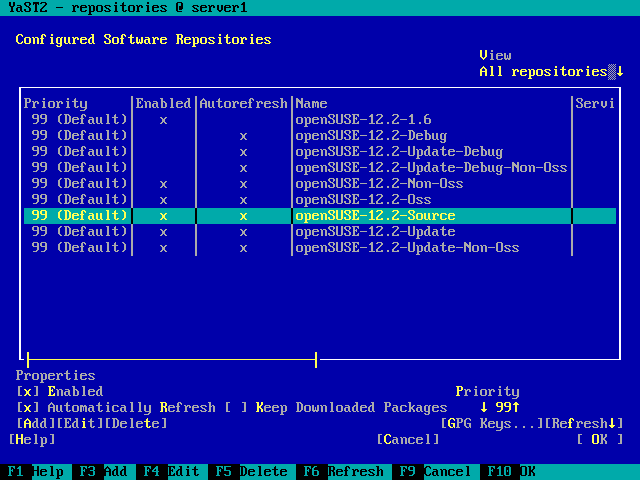Image resolution: width=640 pixels, height=480 pixels.
Task: Click the [Edit] button
Action: (x=80, y=423)
